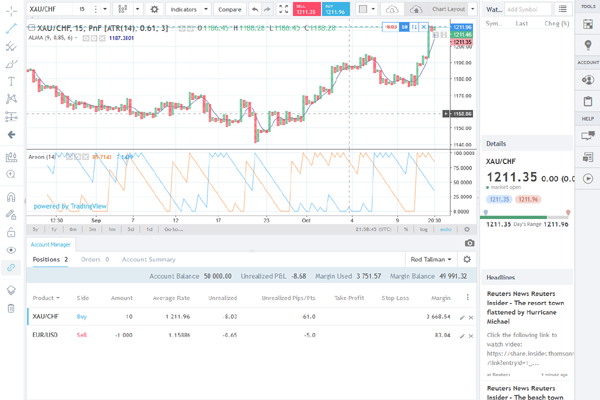Click the Add Symbol input field

(528, 9)
